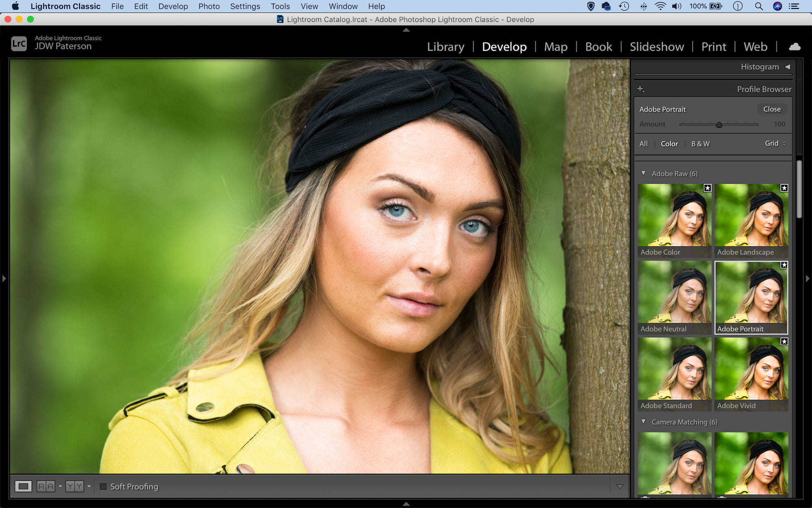Apply the Adobe Neutral profile thumbnail

pyautogui.click(x=674, y=297)
